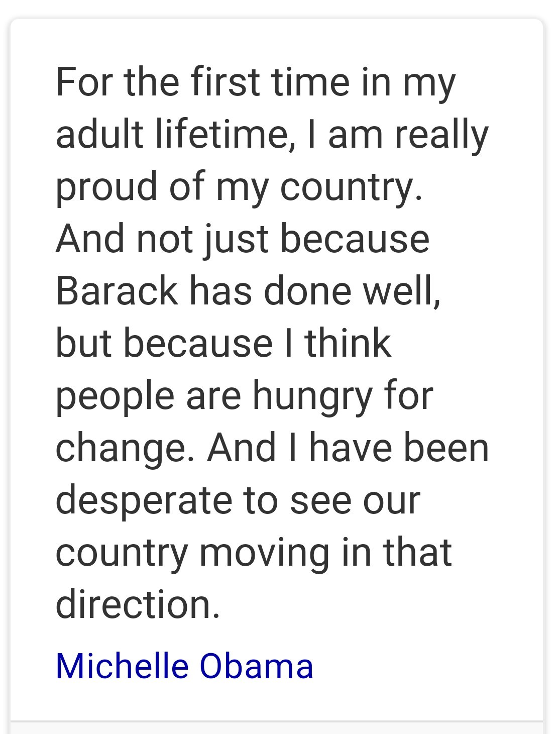Click the phrase "And not just"
The width and height of the screenshot is (560, 734).
[x=162, y=240]
